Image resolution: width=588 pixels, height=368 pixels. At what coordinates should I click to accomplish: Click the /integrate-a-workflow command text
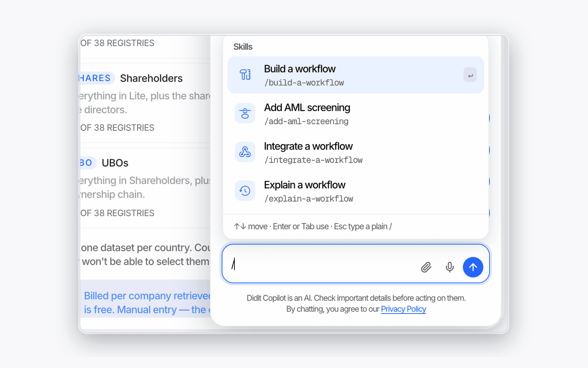pyautogui.click(x=313, y=160)
